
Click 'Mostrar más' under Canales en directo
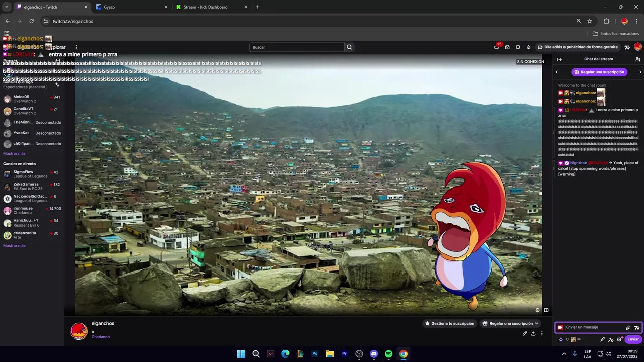tap(14, 246)
